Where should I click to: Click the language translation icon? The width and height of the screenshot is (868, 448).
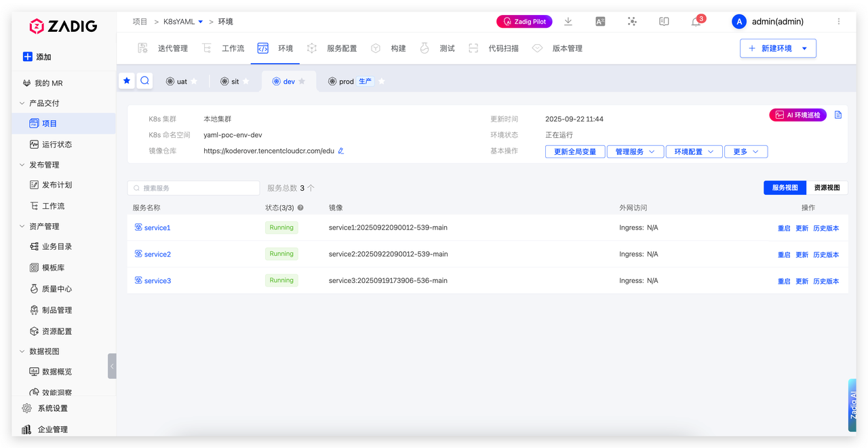(600, 22)
